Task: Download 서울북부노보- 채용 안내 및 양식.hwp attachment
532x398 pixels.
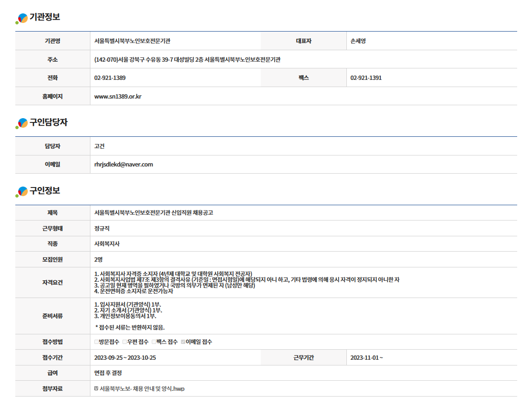Action: click(142, 388)
